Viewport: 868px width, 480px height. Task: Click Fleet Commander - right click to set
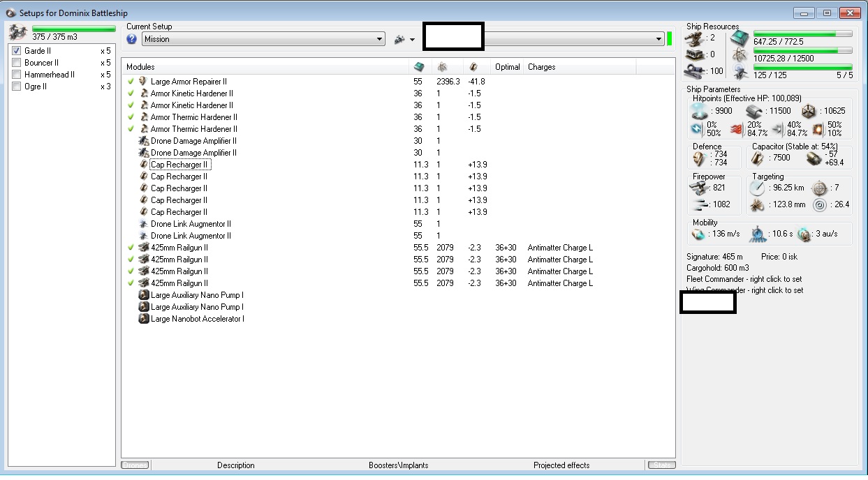744,279
